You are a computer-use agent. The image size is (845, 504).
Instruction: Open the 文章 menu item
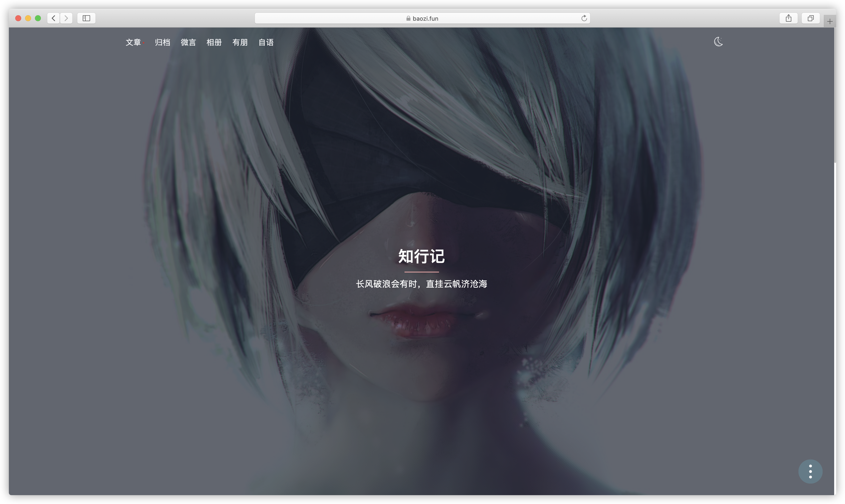click(x=133, y=43)
